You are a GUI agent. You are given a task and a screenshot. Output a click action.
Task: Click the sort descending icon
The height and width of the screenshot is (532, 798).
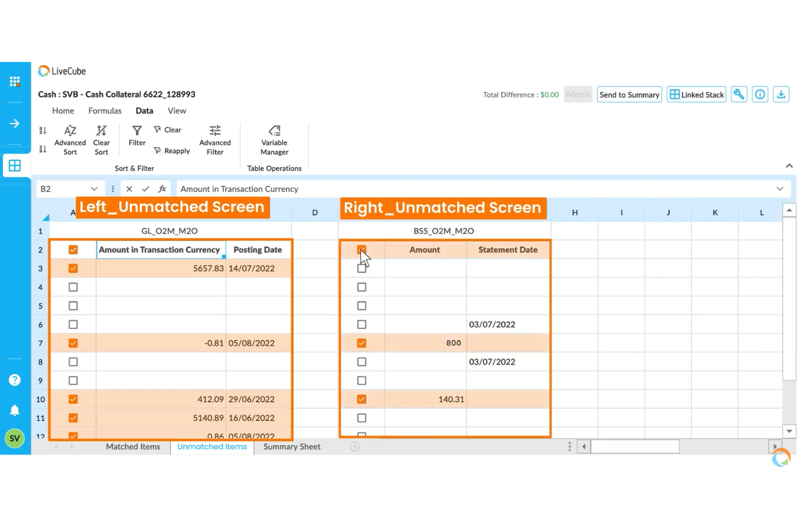[x=43, y=149]
